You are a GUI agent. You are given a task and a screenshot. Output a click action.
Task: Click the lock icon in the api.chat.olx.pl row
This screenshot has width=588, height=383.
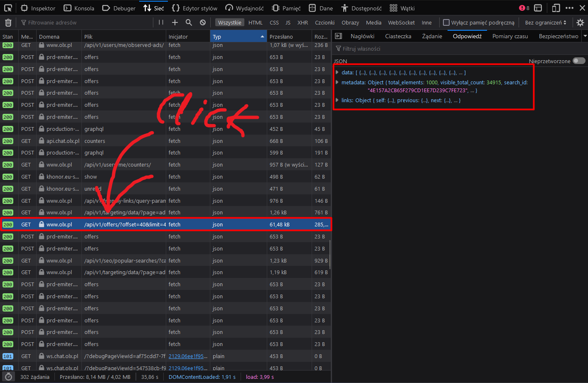click(x=42, y=141)
